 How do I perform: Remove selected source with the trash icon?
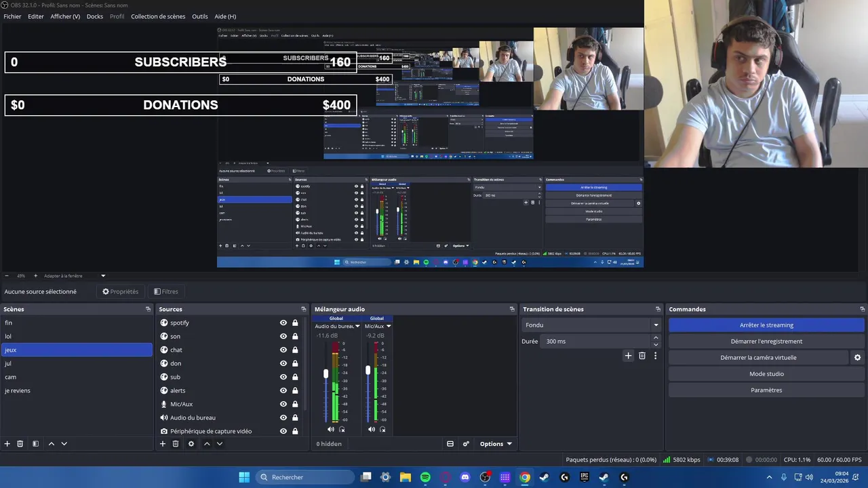click(176, 444)
